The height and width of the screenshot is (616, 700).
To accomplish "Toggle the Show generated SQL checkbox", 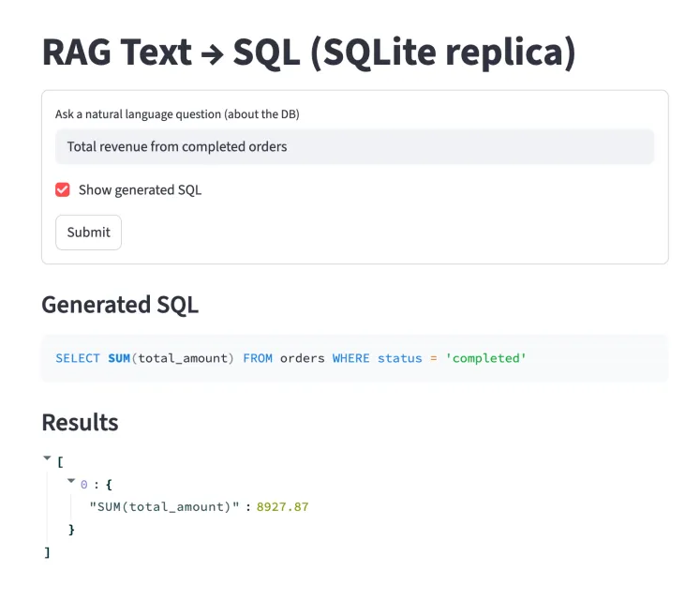I will coord(63,189).
